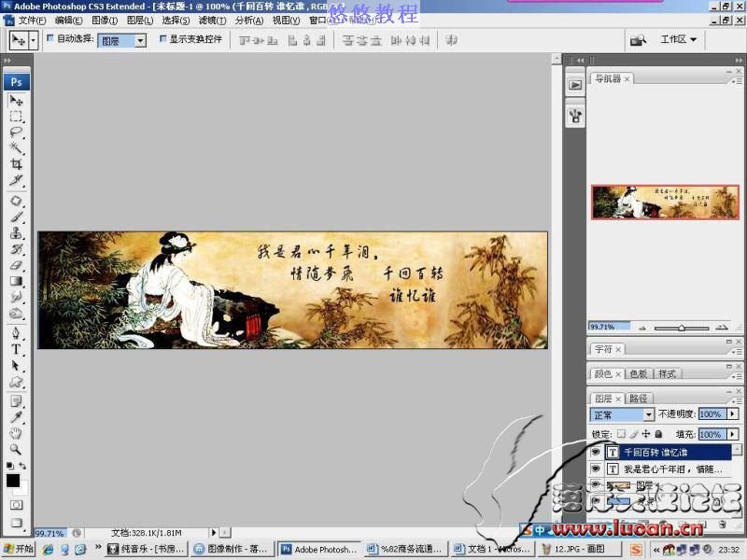Screen dimensions: 747x560
Task: Select the Path Selection tool
Action: [x=16, y=366]
